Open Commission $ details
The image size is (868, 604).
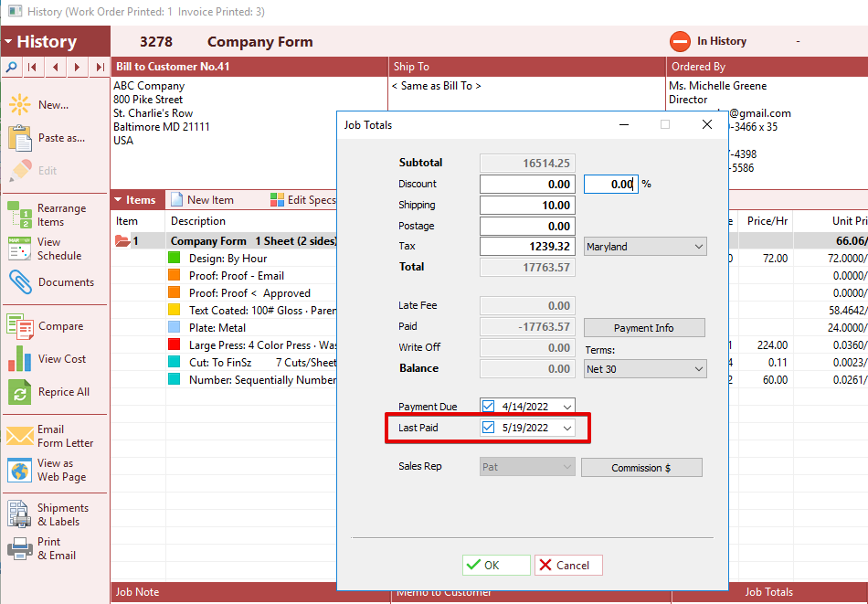(x=641, y=467)
